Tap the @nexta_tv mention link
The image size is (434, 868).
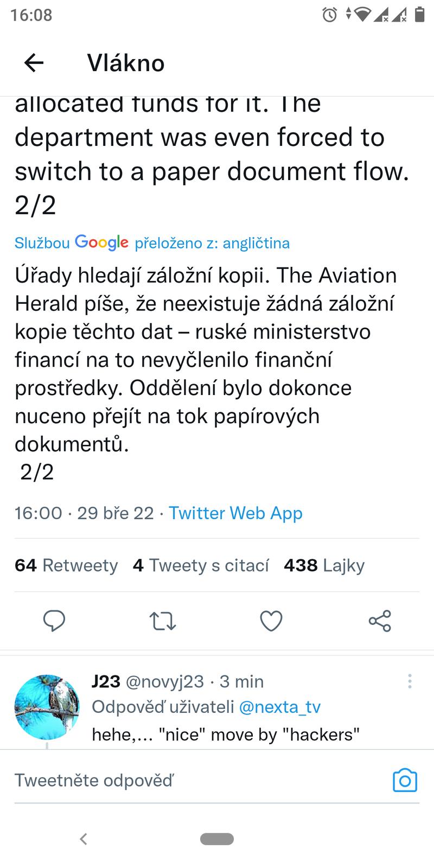279,707
